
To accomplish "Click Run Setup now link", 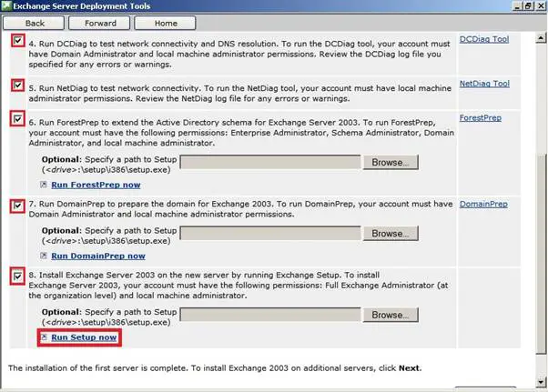I will pyautogui.click(x=84, y=337).
